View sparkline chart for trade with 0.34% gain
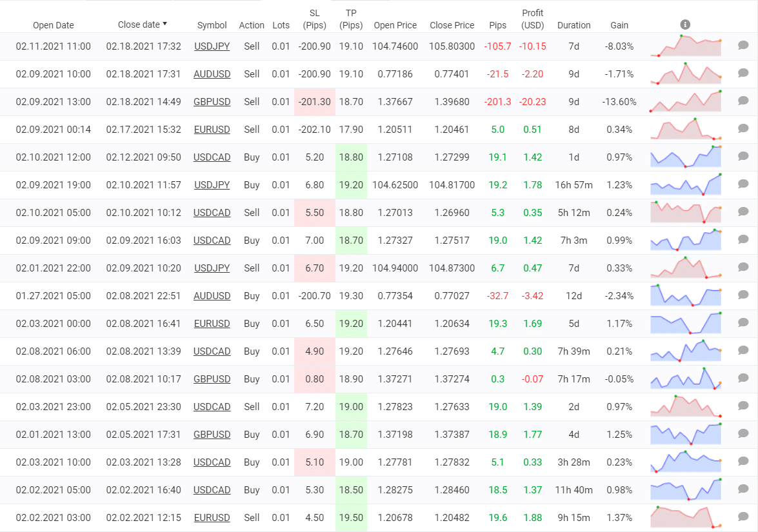This screenshot has width=758, height=532. pos(686,129)
